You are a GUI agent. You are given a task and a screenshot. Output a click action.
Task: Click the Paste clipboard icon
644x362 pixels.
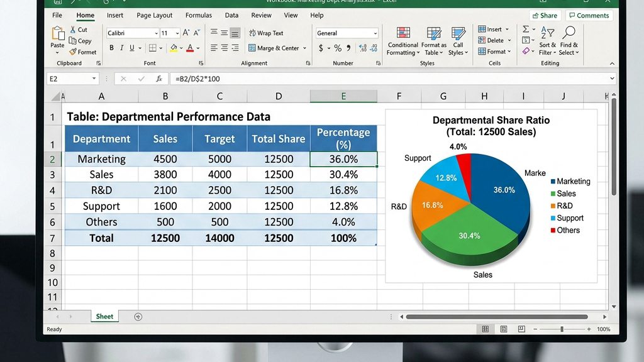(x=57, y=34)
